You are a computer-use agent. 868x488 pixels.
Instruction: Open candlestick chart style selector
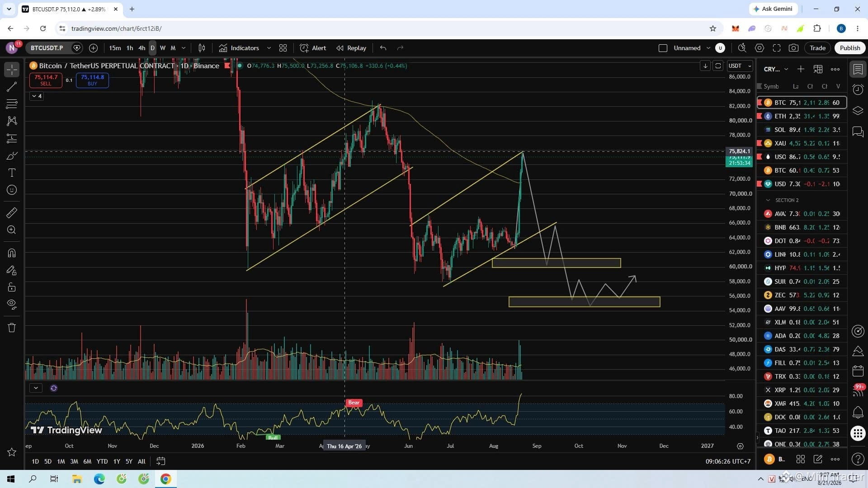coord(202,48)
